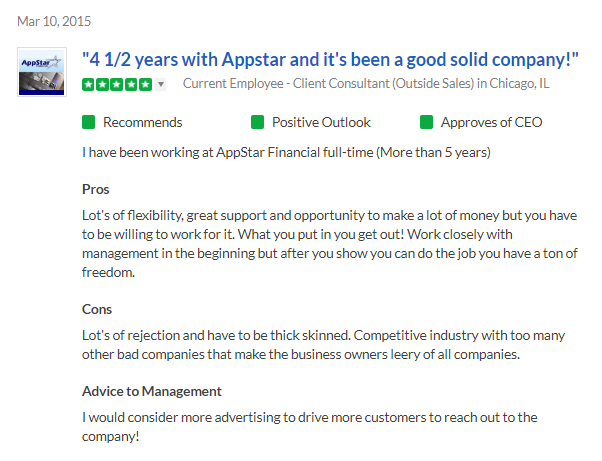Screen dimensions: 602x461
Task: Click the fifth green rating star
Action: pyautogui.click(x=146, y=84)
